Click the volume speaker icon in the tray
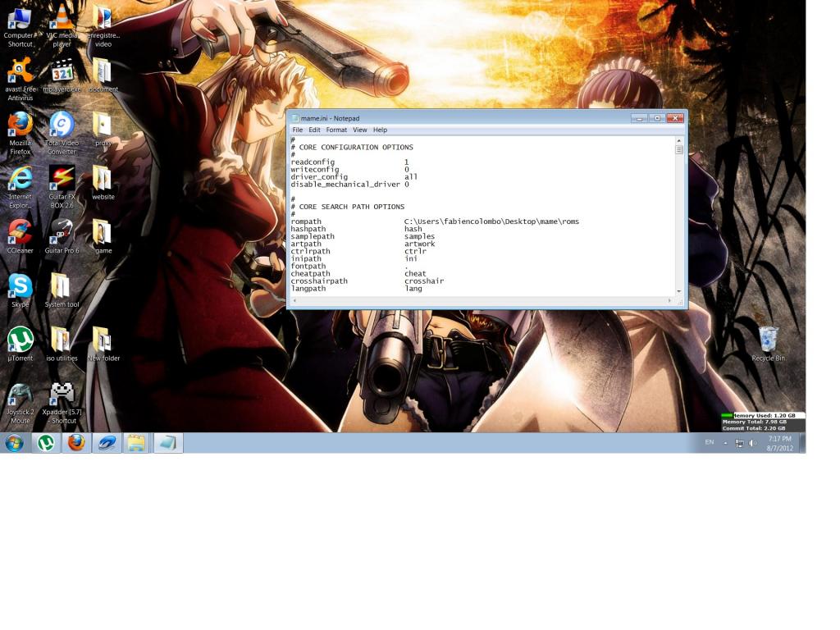 [753, 443]
